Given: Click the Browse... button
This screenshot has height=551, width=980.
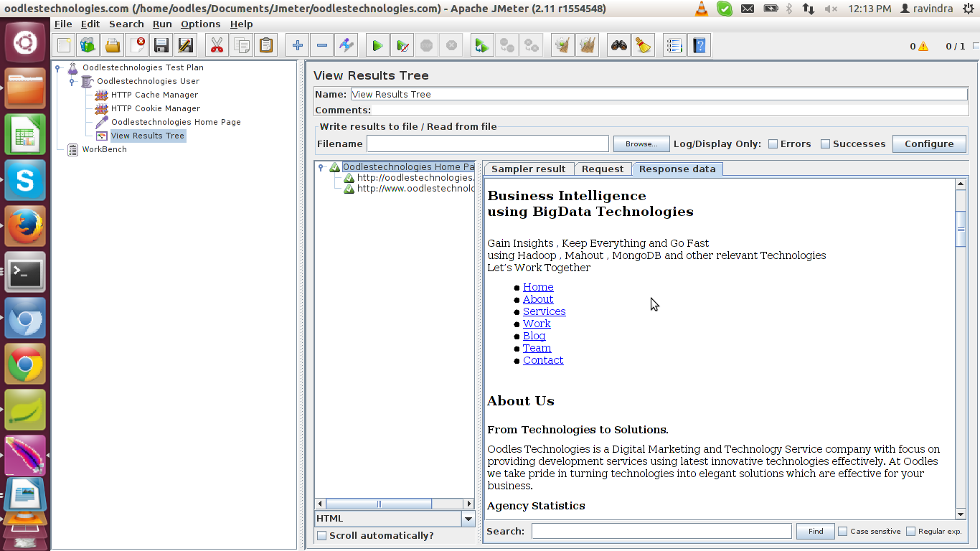Looking at the screenshot, I should pos(641,143).
